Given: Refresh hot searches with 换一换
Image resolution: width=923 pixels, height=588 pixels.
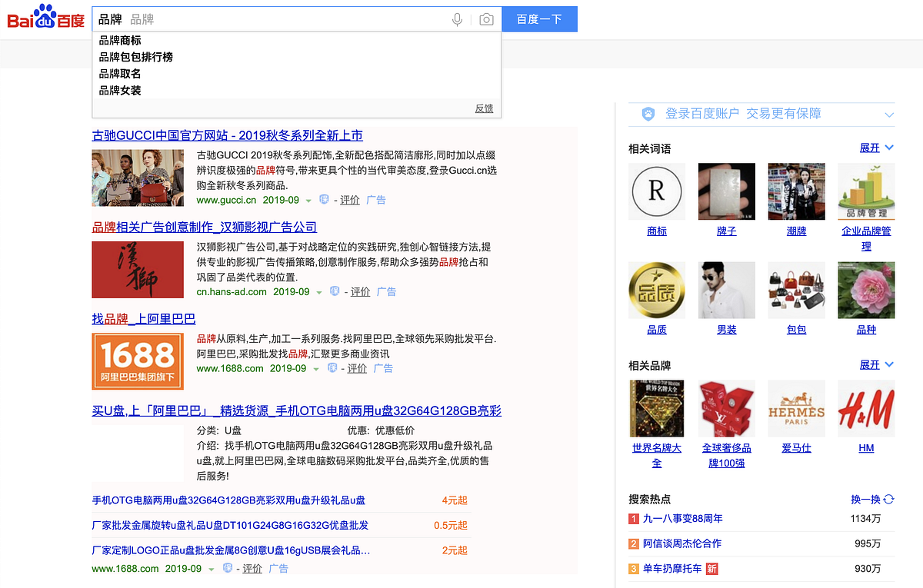Looking at the screenshot, I should [872, 499].
